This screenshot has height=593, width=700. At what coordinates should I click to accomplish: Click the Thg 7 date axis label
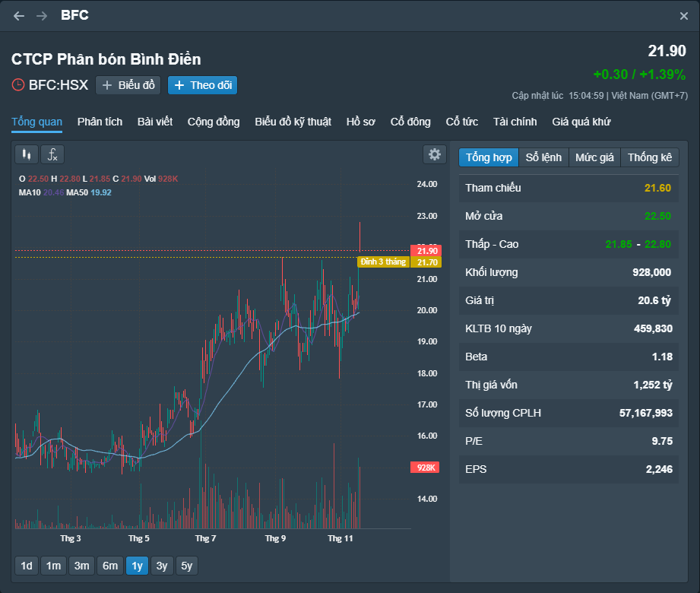point(206,538)
